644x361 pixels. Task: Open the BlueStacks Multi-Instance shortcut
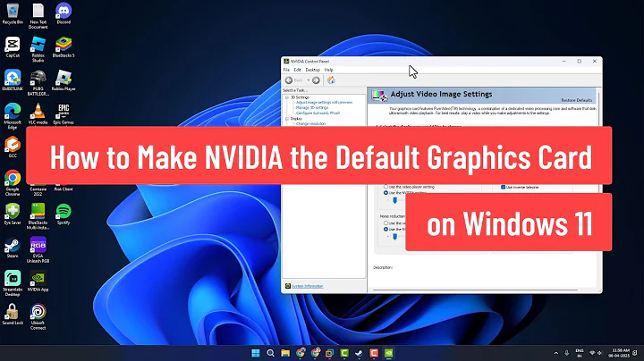[x=38, y=216]
